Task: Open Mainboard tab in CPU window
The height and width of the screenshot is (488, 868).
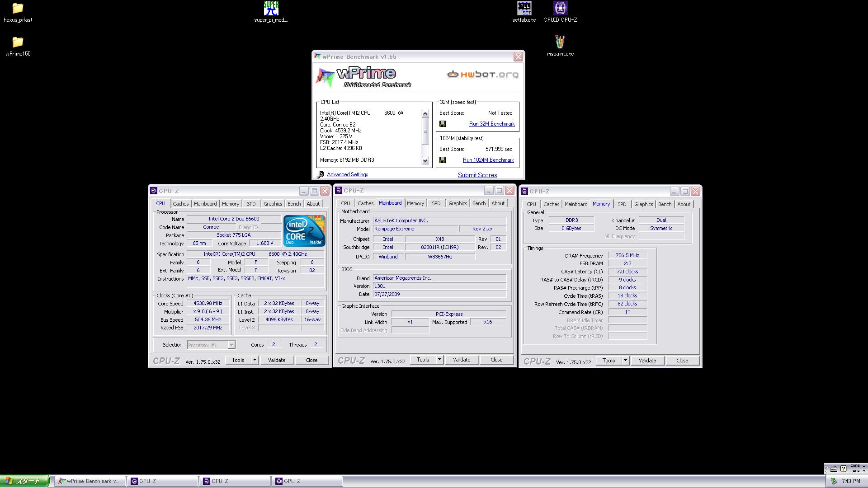Action: pyautogui.click(x=205, y=204)
